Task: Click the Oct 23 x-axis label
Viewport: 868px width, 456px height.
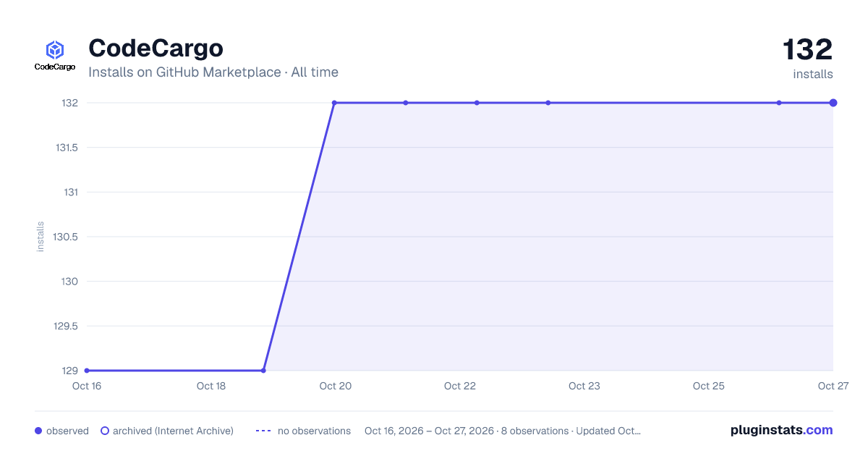Action: 584,386
